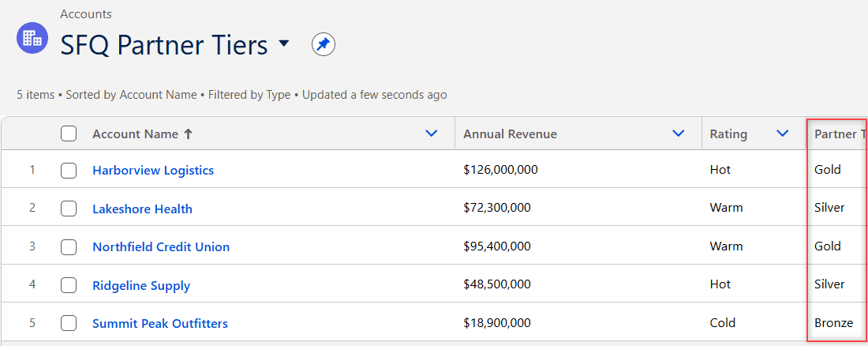The height and width of the screenshot is (346, 868).
Task: Click the Hot rating for Ridgeline Supply
Action: click(720, 284)
